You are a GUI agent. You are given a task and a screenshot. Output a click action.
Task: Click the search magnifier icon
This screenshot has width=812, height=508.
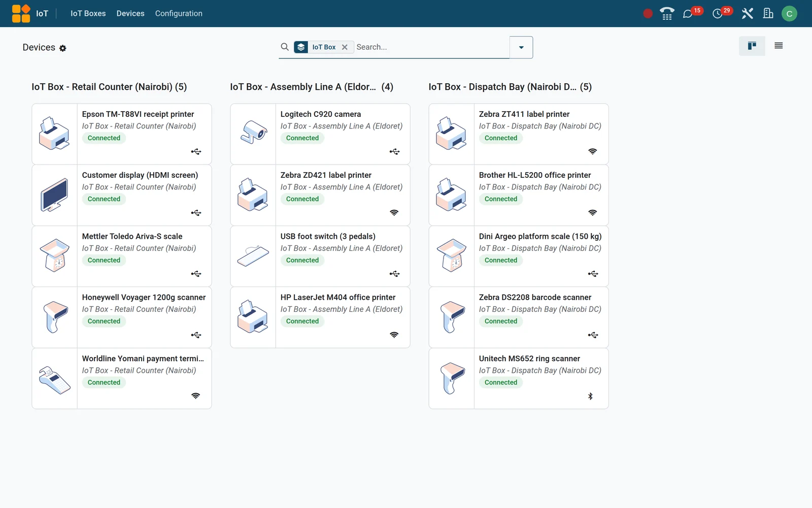pos(285,47)
